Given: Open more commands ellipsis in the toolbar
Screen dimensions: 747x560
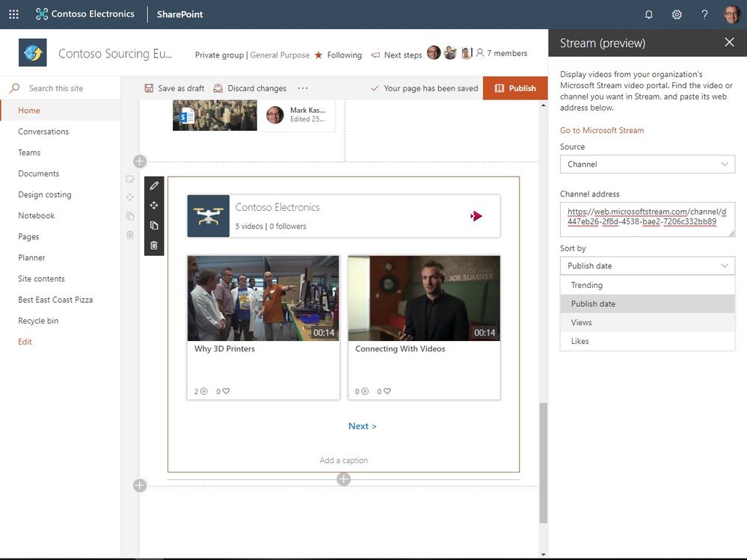Looking at the screenshot, I should [x=303, y=88].
